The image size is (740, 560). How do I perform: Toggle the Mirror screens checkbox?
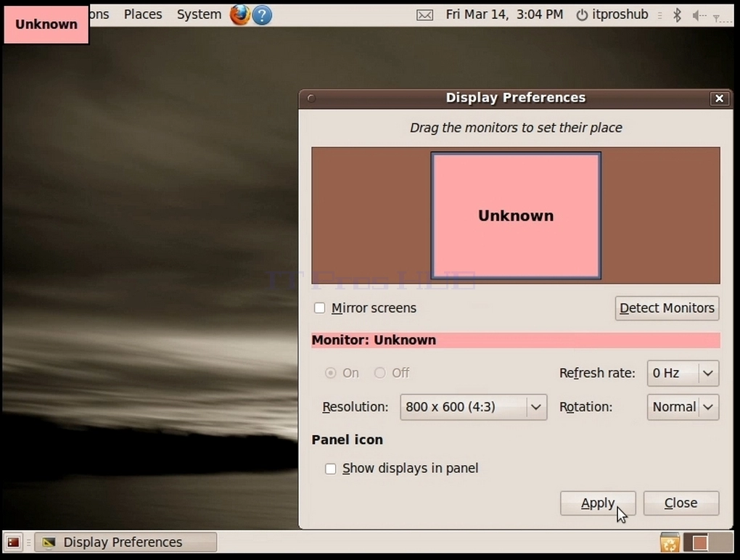coord(319,308)
